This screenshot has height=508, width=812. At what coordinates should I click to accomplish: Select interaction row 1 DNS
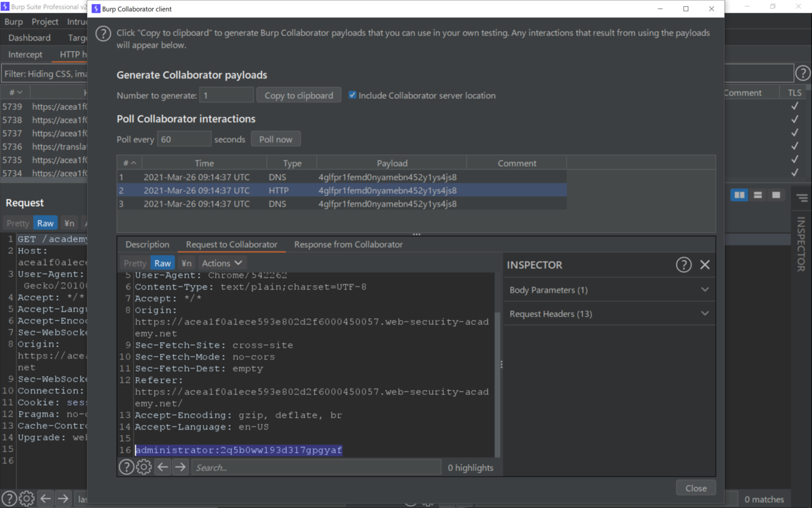342,177
